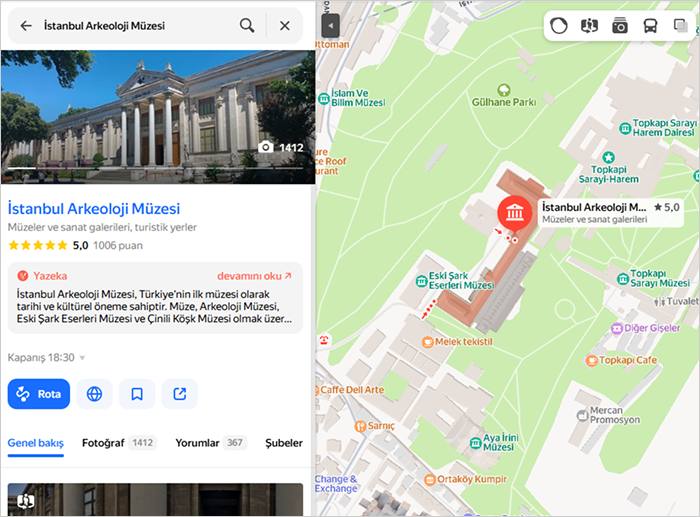The width and height of the screenshot is (700, 517).
Task: Select the Gülhane Parkı tree icon
Action: [504, 90]
